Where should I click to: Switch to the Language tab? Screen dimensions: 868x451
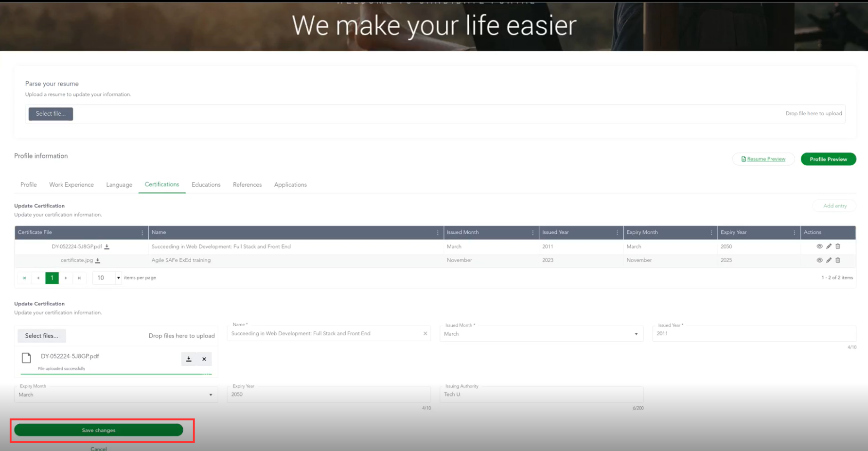pyautogui.click(x=119, y=185)
